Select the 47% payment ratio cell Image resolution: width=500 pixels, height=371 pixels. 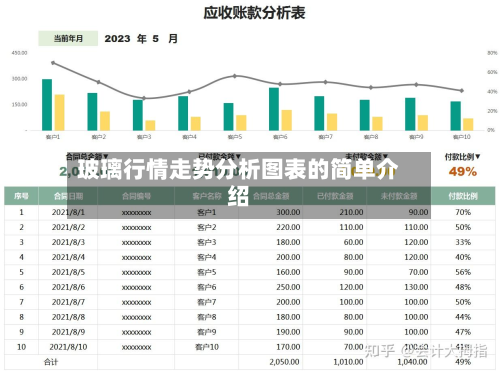tap(463, 332)
